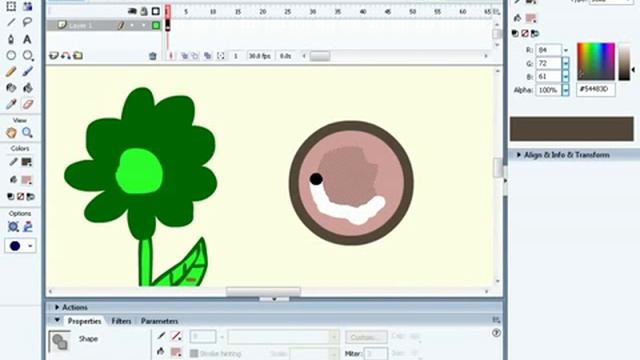Toggle edit multiple frames

208,56
